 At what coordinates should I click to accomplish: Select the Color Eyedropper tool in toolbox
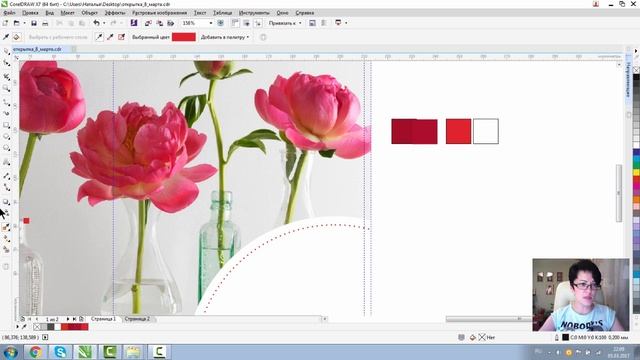(x=6, y=228)
